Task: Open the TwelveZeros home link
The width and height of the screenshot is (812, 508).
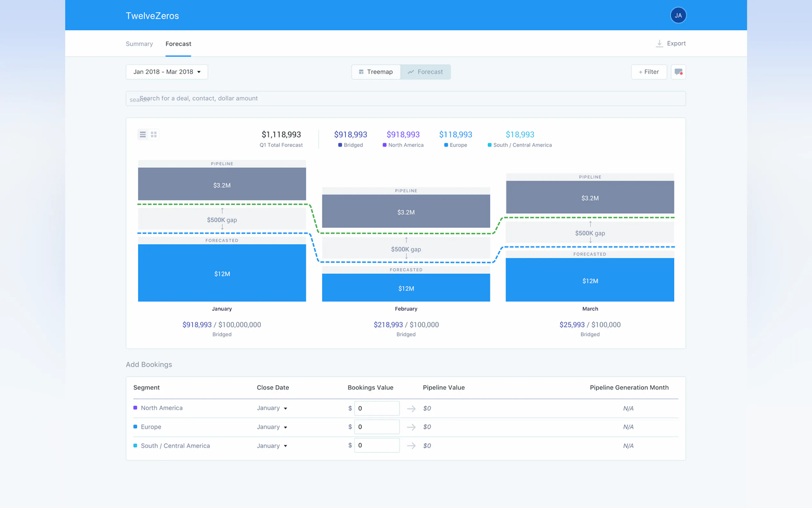Action: pyautogui.click(x=152, y=16)
